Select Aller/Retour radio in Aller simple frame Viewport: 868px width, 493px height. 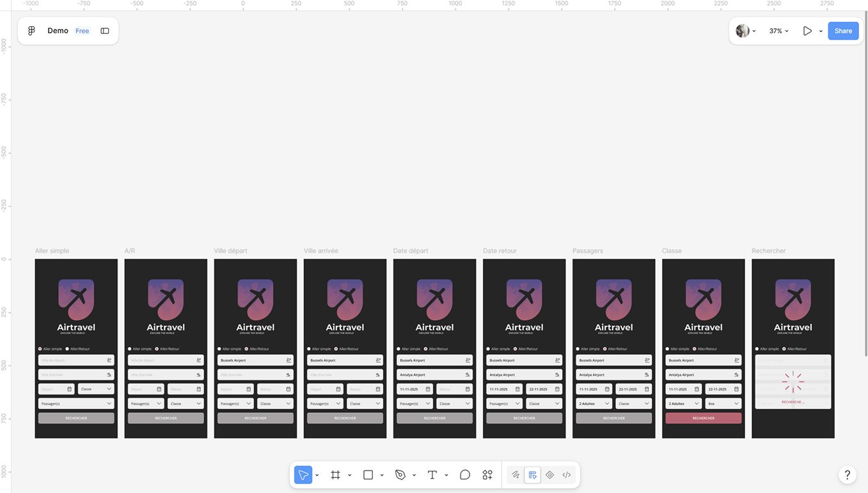[67, 349]
